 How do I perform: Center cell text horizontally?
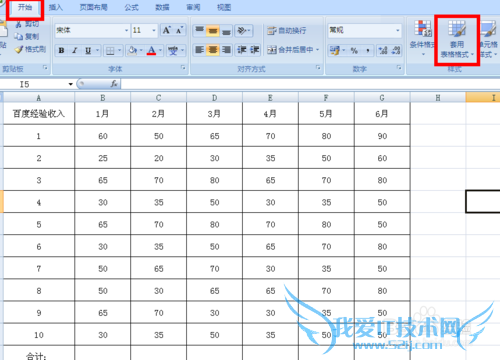pyautogui.click(x=213, y=50)
